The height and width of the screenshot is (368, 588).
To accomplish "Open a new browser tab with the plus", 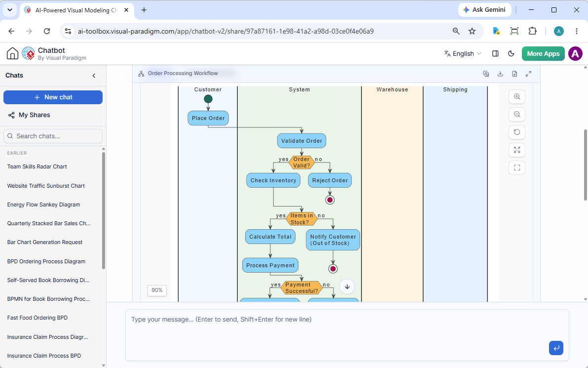I will pyautogui.click(x=144, y=10).
